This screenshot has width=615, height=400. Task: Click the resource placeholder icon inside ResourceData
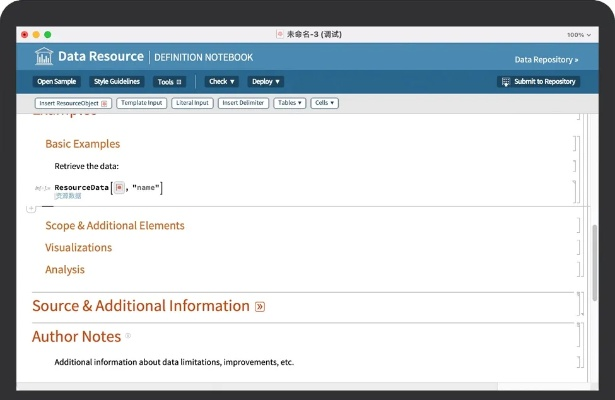pos(119,187)
